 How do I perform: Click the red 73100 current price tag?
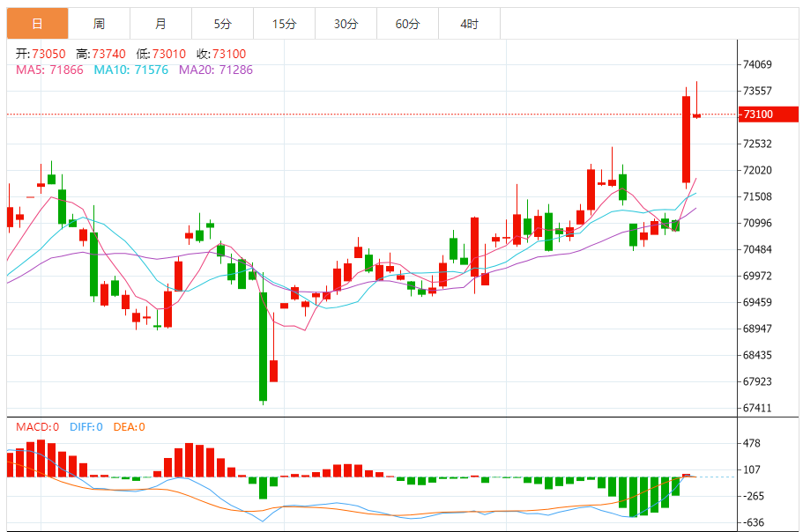click(x=769, y=115)
